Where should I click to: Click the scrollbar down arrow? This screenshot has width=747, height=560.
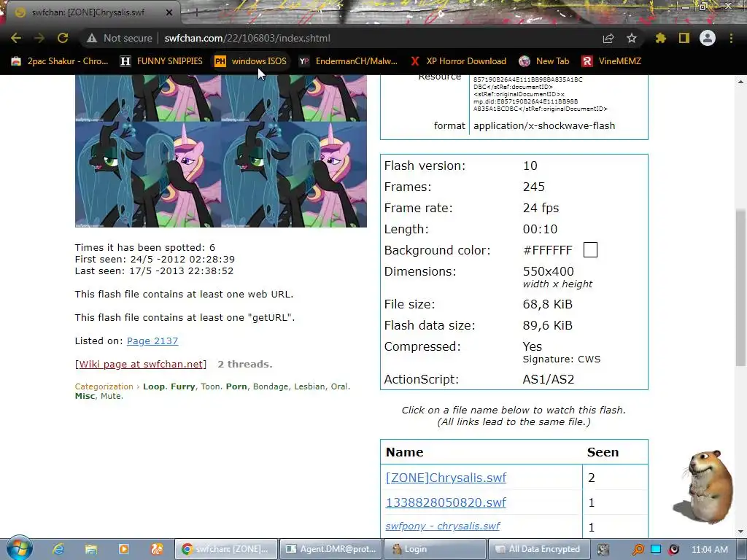(740, 532)
